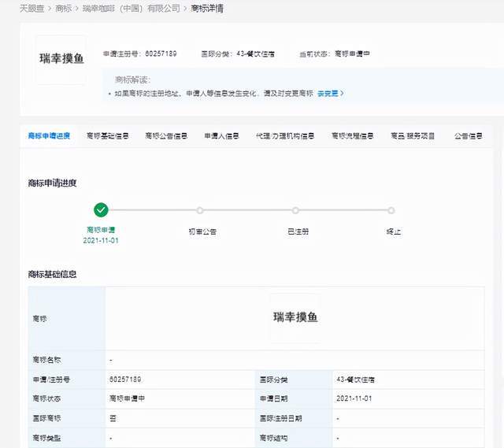Click 国际商标 value 否
The height and width of the screenshot is (448, 504).
tap(113, 418)
